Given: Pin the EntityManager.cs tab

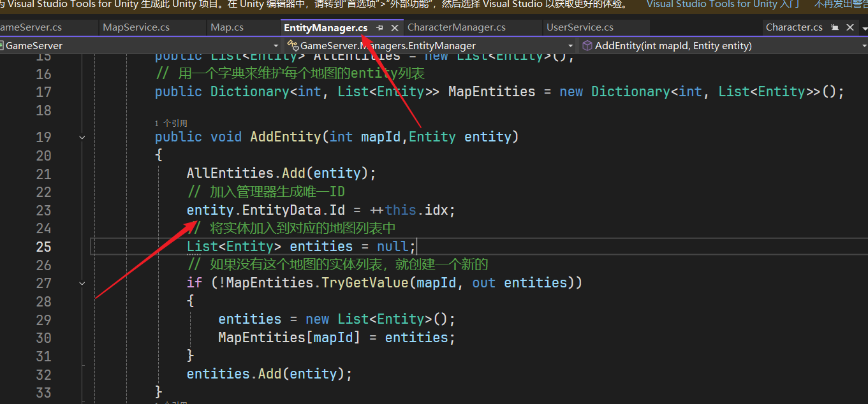Looking at the screenshot, I should point(380,28).
